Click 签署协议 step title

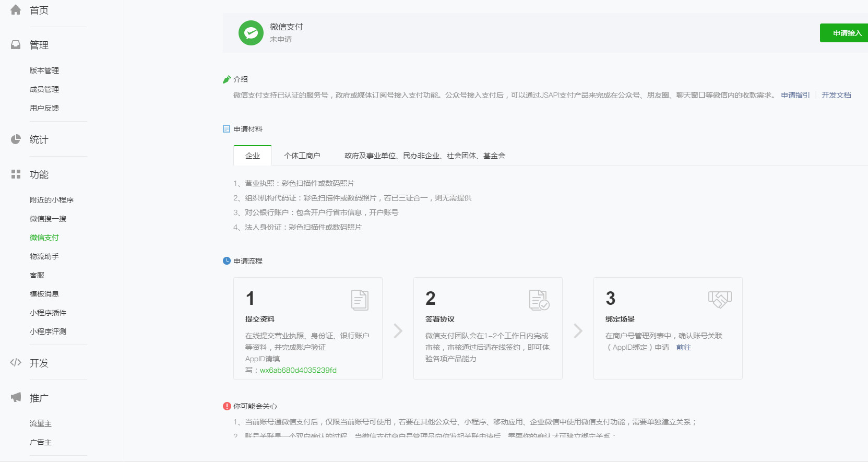pos(440,319)
